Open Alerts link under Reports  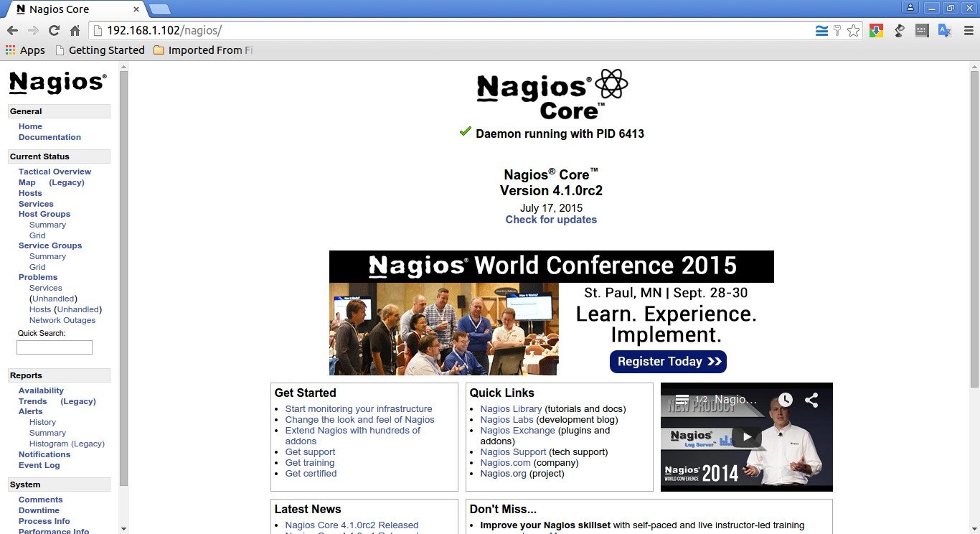(x=30, y=411)
